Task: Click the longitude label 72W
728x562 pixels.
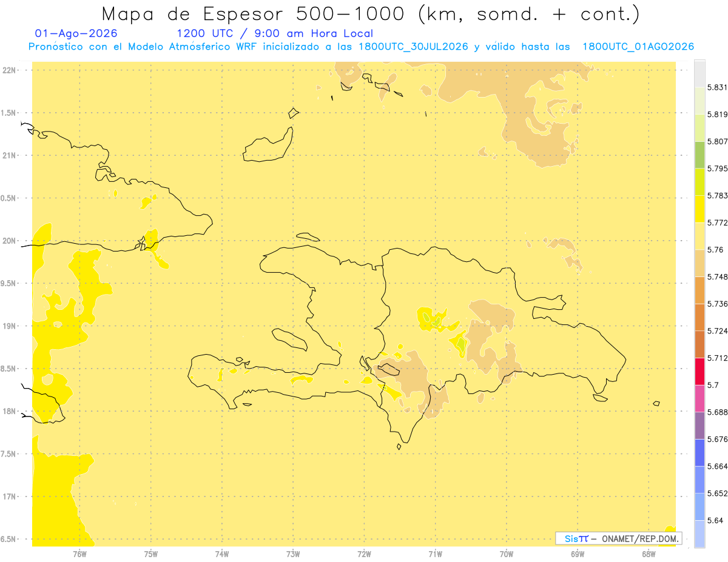Action: (365, 554)
